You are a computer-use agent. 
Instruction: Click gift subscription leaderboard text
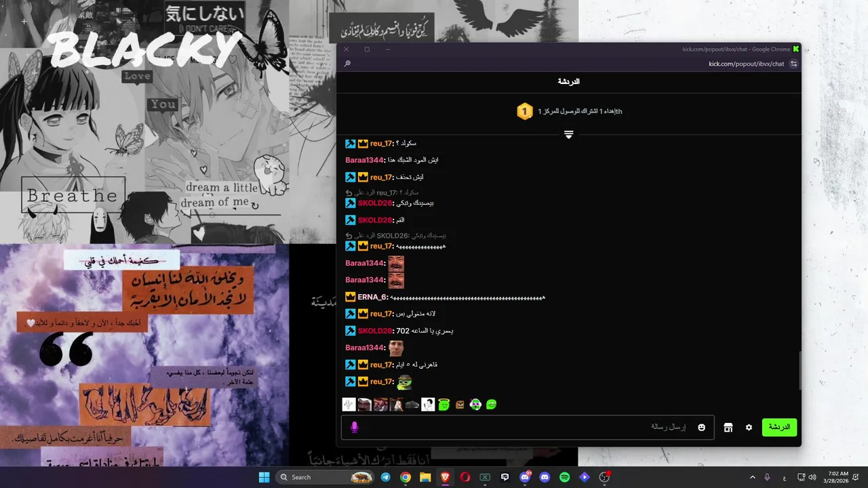[x=580, y=111]
